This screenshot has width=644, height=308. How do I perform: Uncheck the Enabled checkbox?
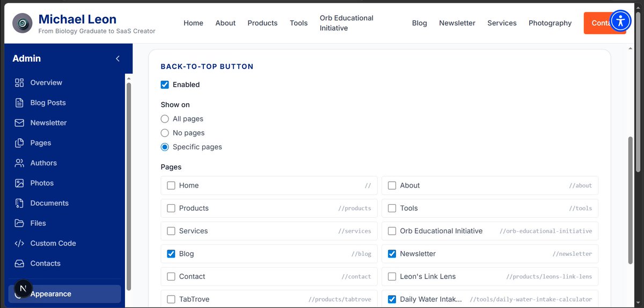coord(165,85)
